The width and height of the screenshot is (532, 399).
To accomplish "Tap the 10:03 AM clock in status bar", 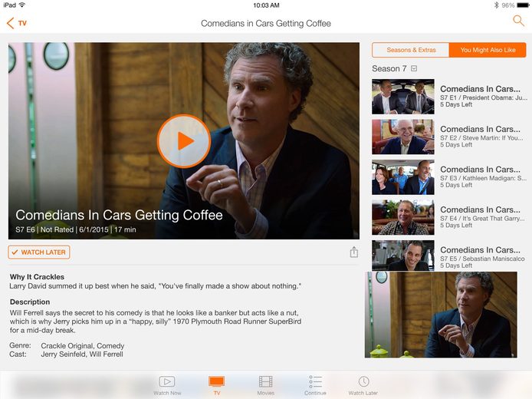I will [x=266, y=5].
